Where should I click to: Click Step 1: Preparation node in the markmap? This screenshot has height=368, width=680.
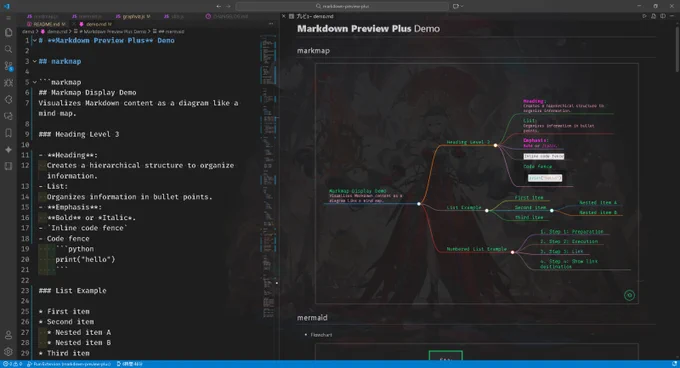[572, 231]
